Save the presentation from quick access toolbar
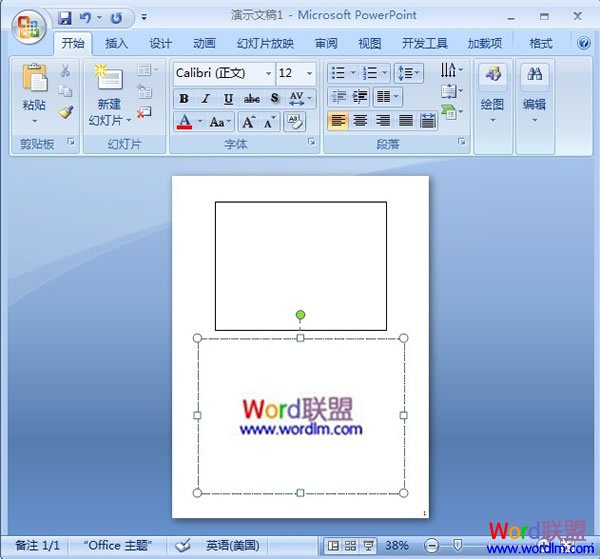This screenshot has width=600, height=559. click(65, 18)
